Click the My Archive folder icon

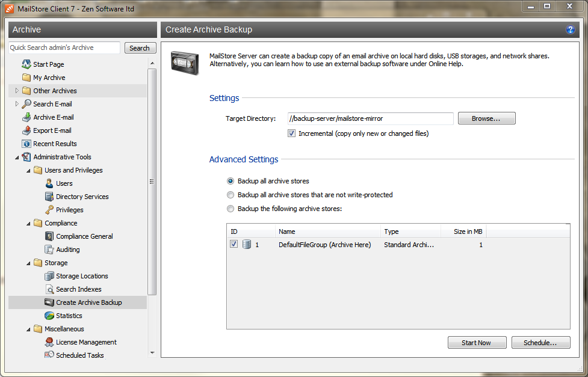pos(26,78)
